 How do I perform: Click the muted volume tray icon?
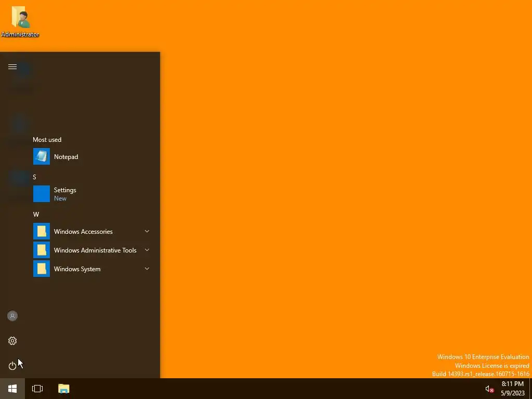(489, 389)
